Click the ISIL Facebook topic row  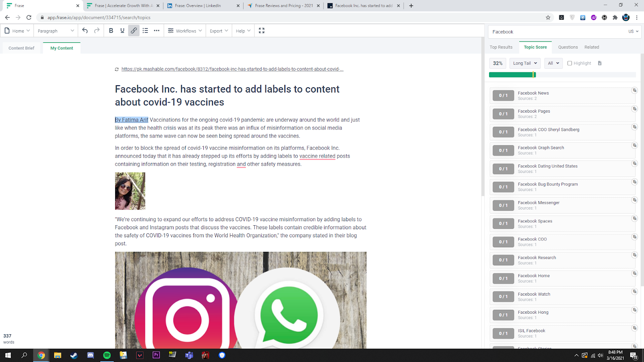[562, 333]
